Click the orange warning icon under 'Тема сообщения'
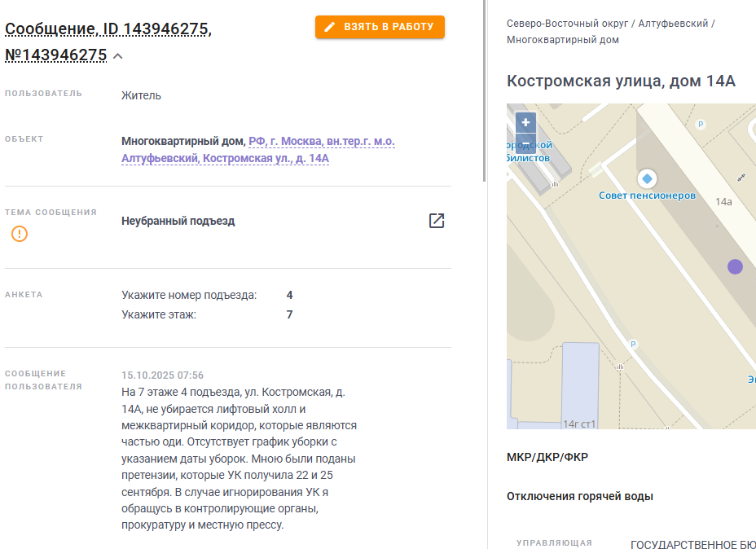Viewport: 756px width, 549px height. (x=20, y=234)
